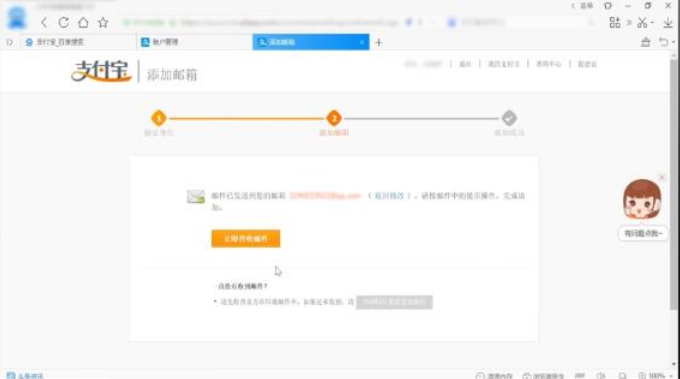680x379 pixels.
Task: Expand the dropdown beside the scissors icon
Action: coord(652,23)
